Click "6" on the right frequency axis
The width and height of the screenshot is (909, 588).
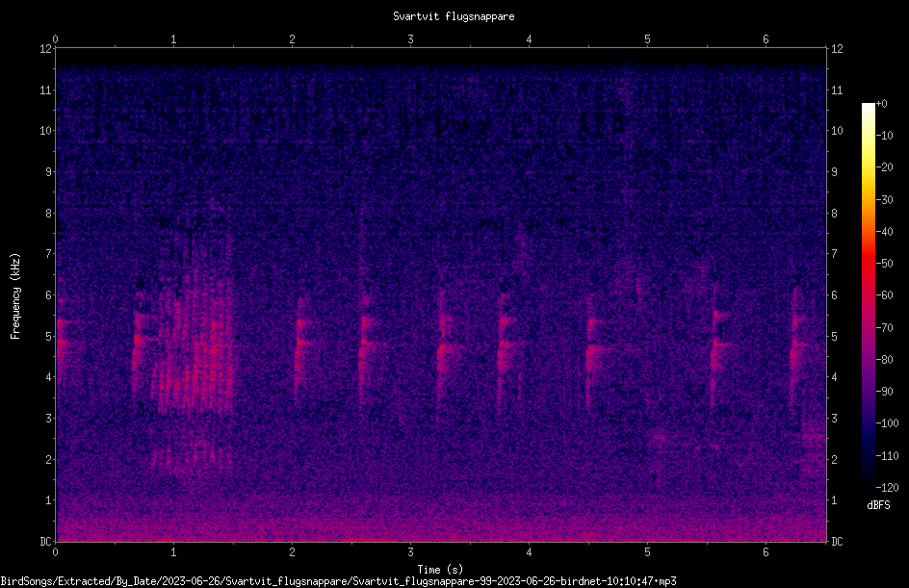pyautogui.click(x=834, y=294)
